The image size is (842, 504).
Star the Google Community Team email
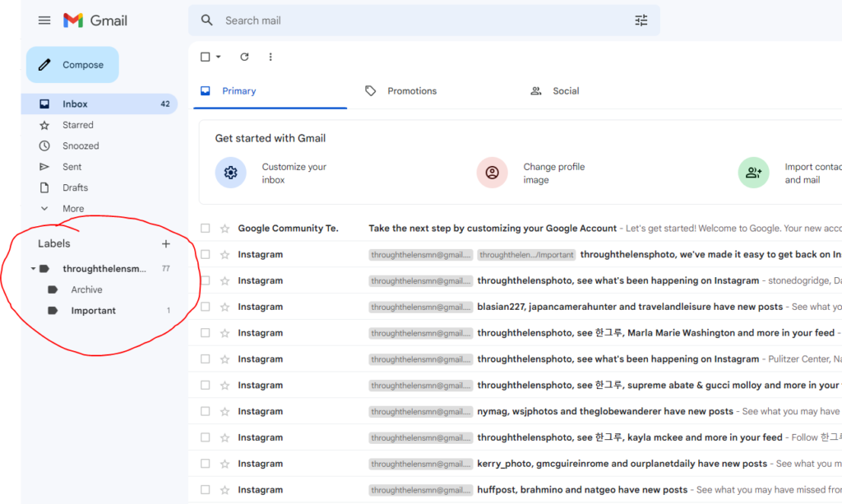pos(224,229)
